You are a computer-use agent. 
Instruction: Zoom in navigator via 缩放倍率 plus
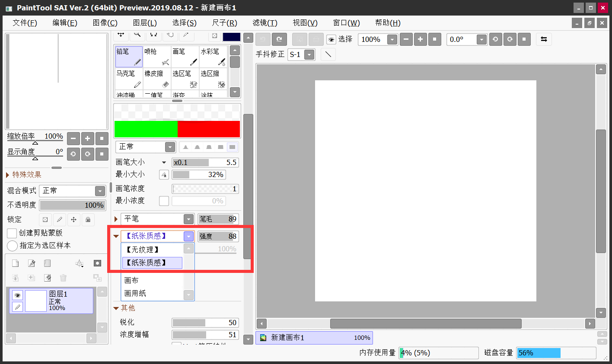click(x=88, y=139)
